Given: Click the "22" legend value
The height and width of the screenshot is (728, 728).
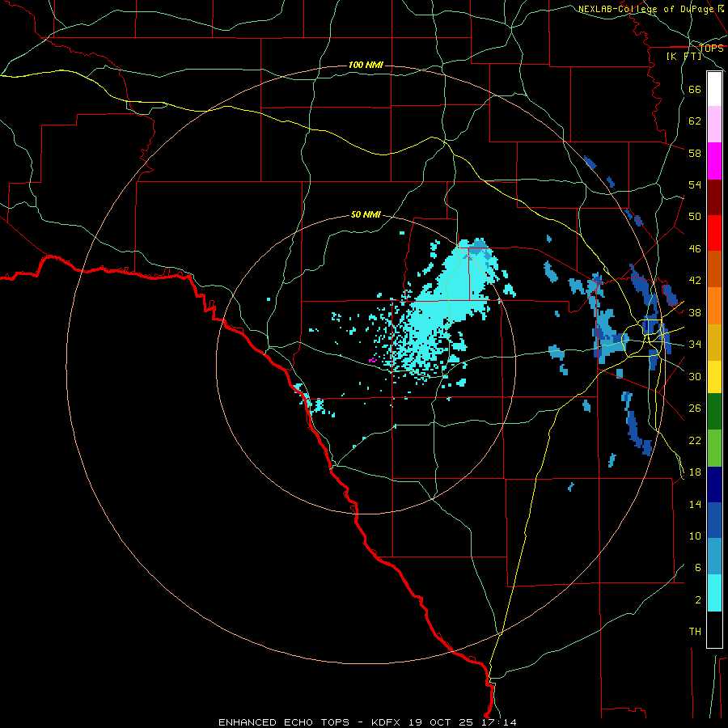Looking at the screenshot, I should (695, 441).
